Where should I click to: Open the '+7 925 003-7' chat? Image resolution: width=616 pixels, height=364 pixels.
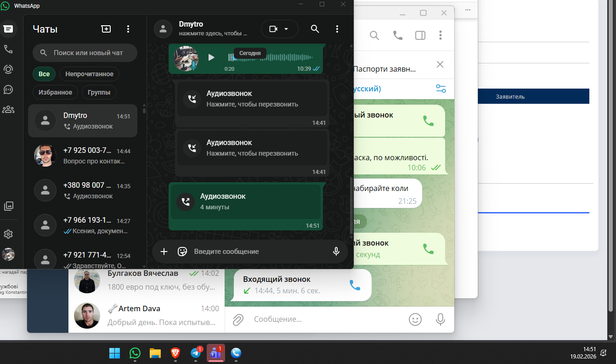83,156
